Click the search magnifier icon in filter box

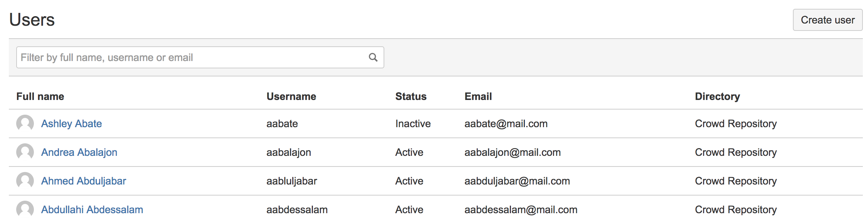point(373,57)
